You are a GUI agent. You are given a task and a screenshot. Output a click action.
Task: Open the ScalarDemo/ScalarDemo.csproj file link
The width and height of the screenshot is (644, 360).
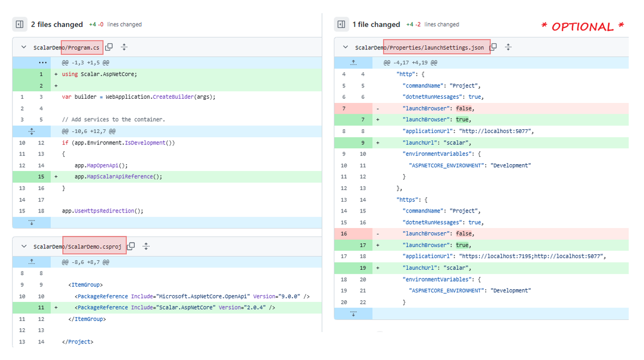77,246
